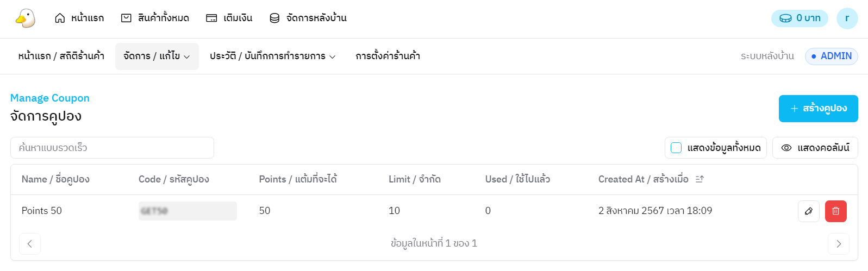
Task: Open the user avatar 'r' icon
Action: pos(847,18)
